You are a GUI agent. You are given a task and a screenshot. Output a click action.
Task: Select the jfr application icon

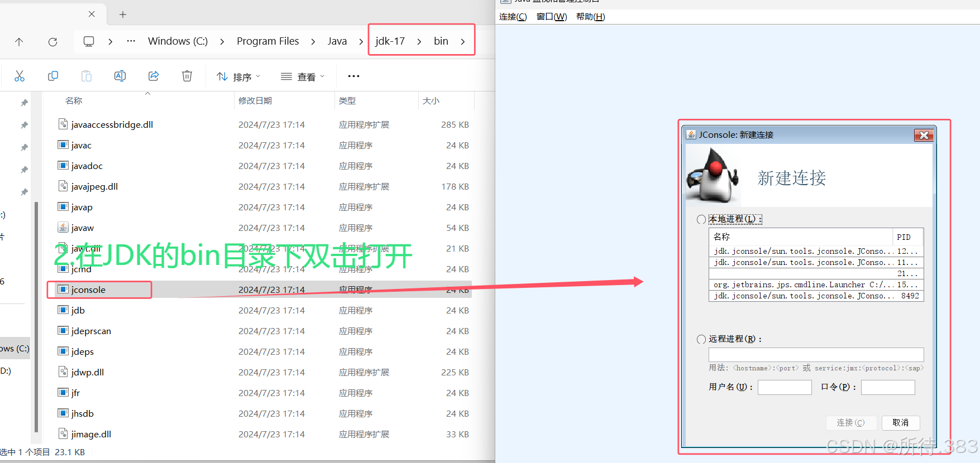pos(63,393)
